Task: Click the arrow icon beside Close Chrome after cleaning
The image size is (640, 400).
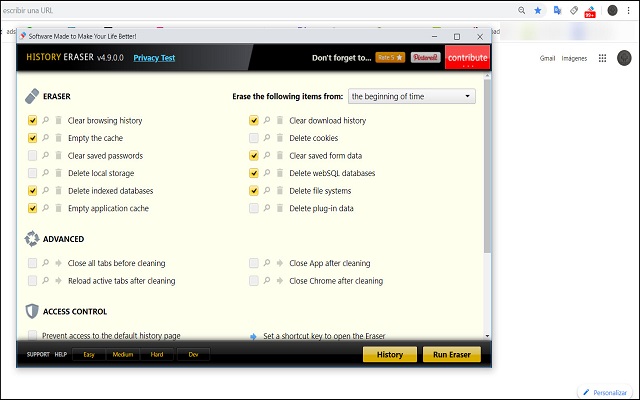Action: click(x=279, y=281)
